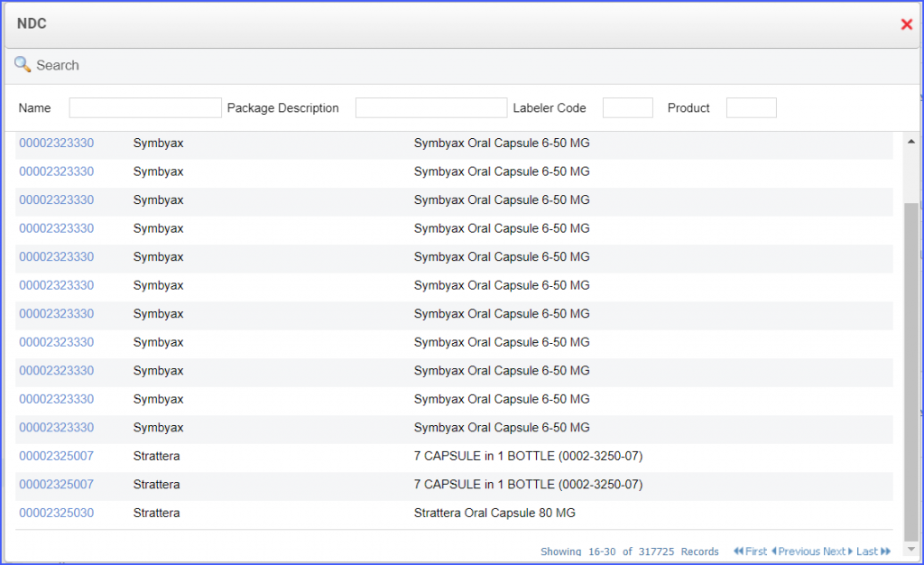
Task: Click Strattera name in the 00002325030 row
Action: pyautogui.click(x=157, y=514)
